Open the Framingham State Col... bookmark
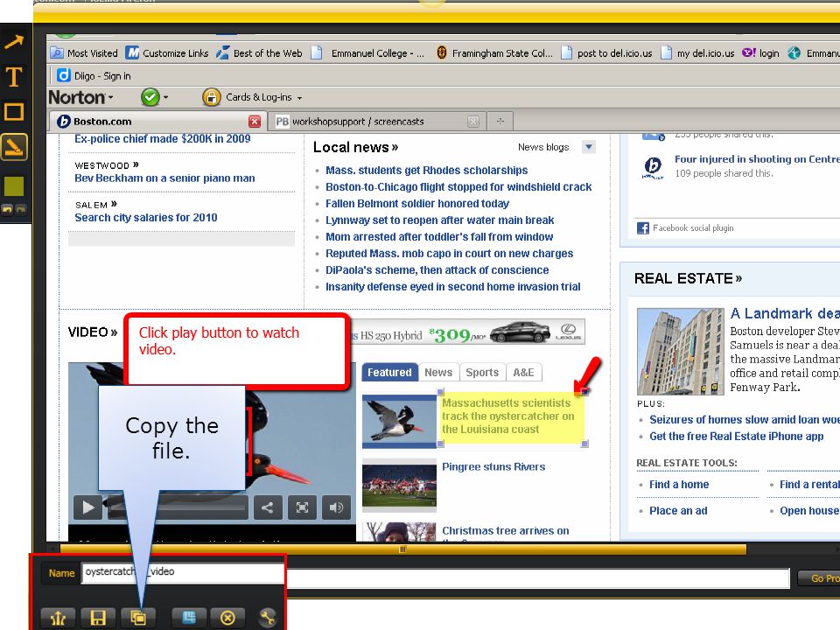840x630 pixels. pyautogui.click(x=493, y=53)
